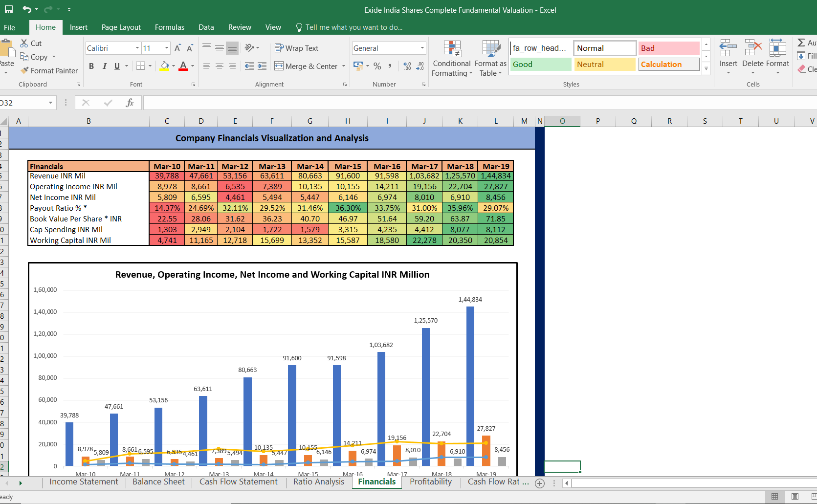
Task: Open the Conditional Formatting menu
Action: tap(452, 58)
